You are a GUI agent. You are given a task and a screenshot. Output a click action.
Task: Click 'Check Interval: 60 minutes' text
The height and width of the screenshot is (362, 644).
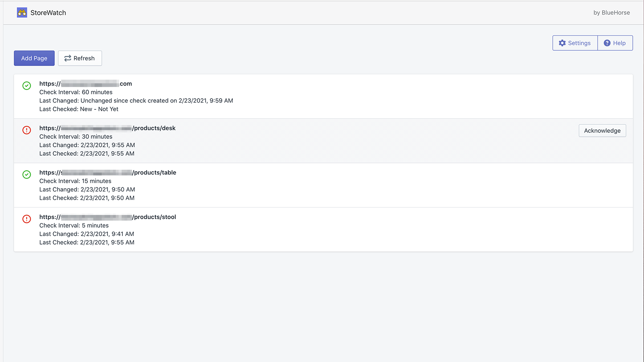click(x=76, y=92)
